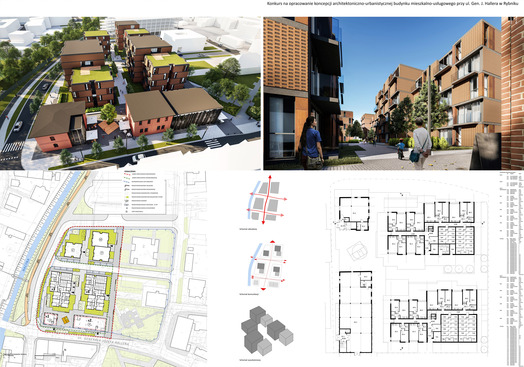The height and width of the screenshot is (367, 524).
Task: Click the gray isometric cubes massing diagram
Action: pyautogui.click(x=267, y=331)
